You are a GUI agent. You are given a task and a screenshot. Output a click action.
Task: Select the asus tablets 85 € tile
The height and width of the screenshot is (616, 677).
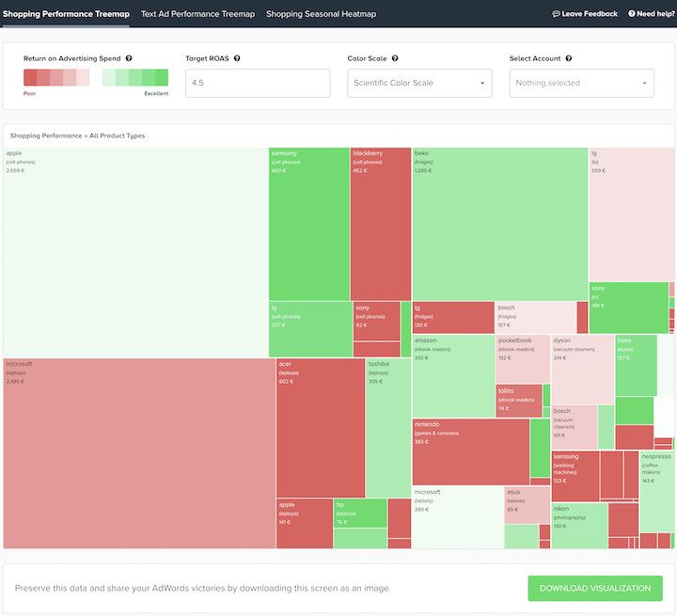click(527, 505)
